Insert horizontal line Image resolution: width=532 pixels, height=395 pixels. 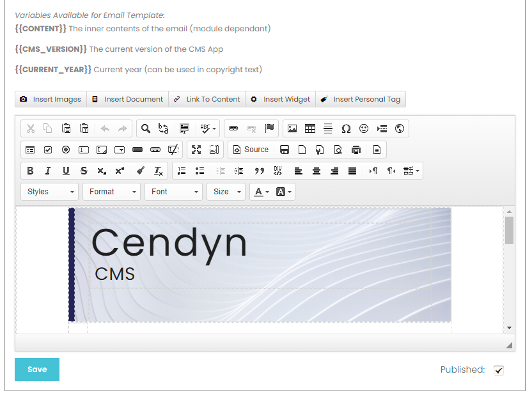(328, 128)
